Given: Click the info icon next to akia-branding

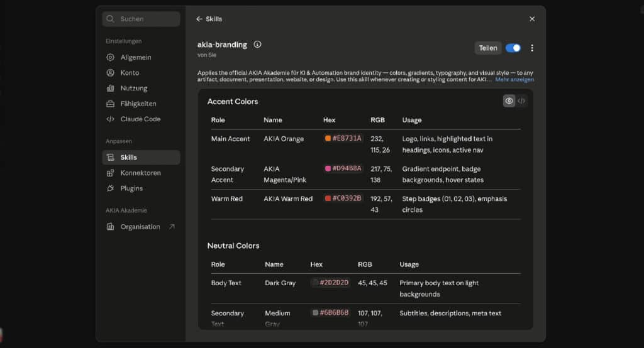Looking at the screenshot, I should pyautogui.click(x=257, y=45).
